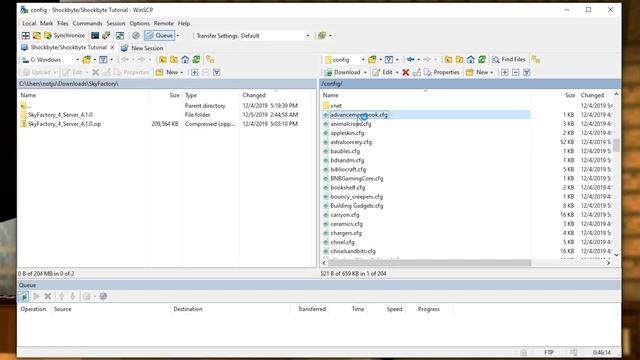Click remote select-by-filter icon

point(527,72)
